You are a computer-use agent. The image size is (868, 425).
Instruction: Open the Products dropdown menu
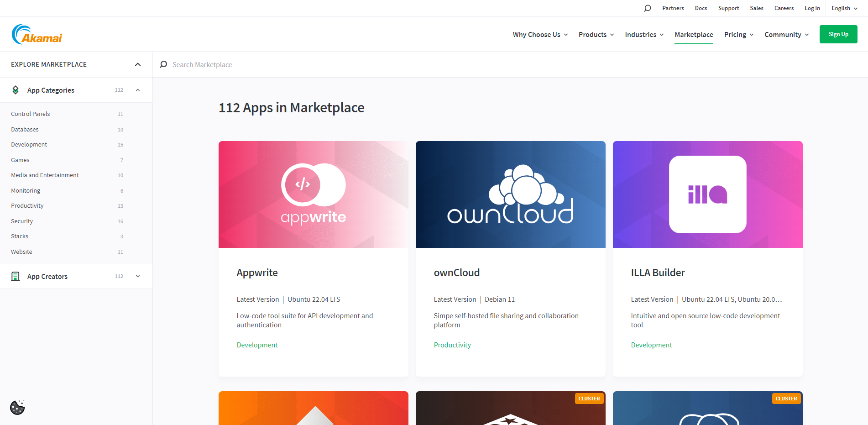[596, 35]
